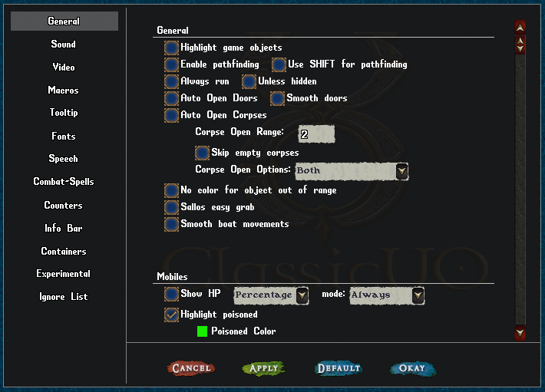Check Use SHIFT for pathfinding

(x=279, y=64)
